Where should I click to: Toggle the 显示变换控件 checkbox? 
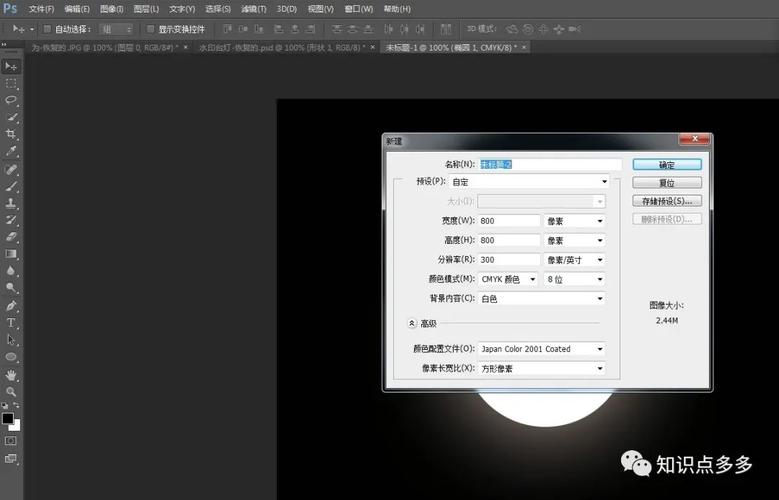click(x=151, y=29)
